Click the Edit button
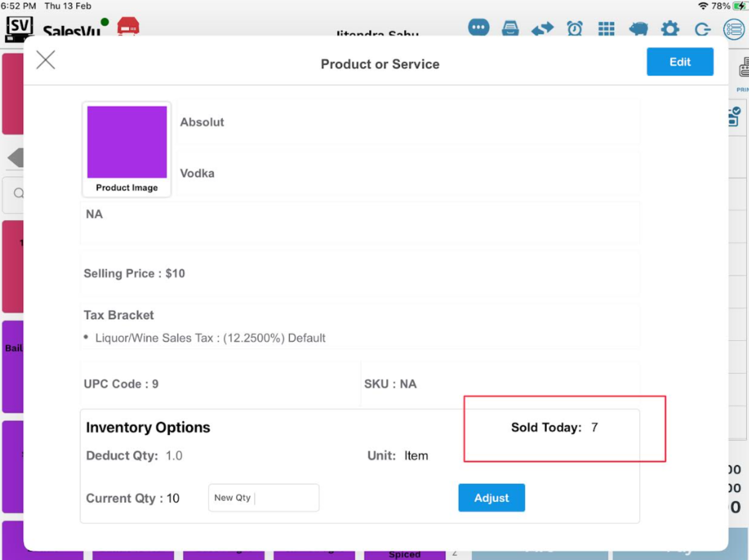The height and width of the screenshot is (560, 749). point(680,62)
